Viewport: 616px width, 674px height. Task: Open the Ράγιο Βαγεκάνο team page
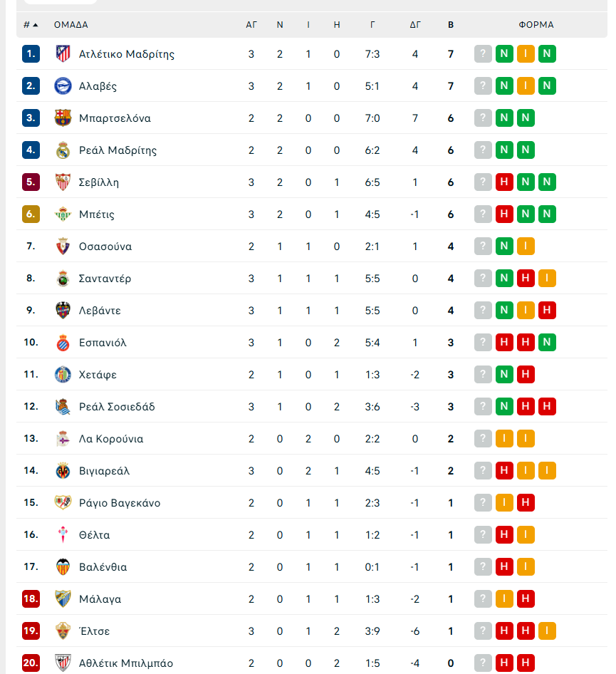point(120,503)
